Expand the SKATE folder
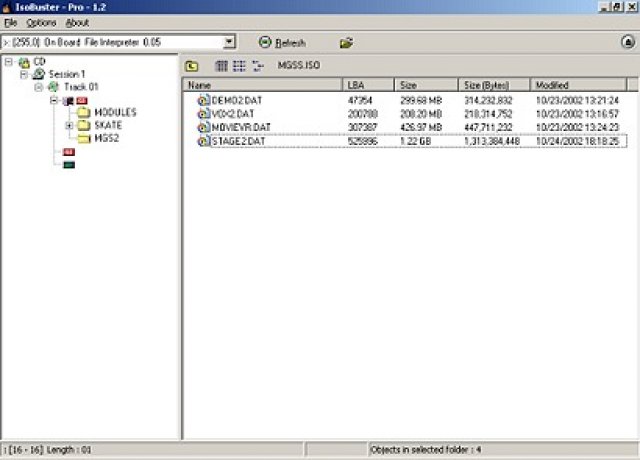The image size is (640, 460). (x=69, y=125)
